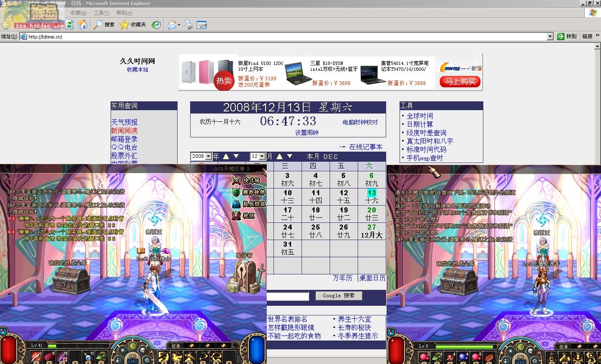Click the Google 搜索 button
The image size is (601, 364).
(338, 296)
